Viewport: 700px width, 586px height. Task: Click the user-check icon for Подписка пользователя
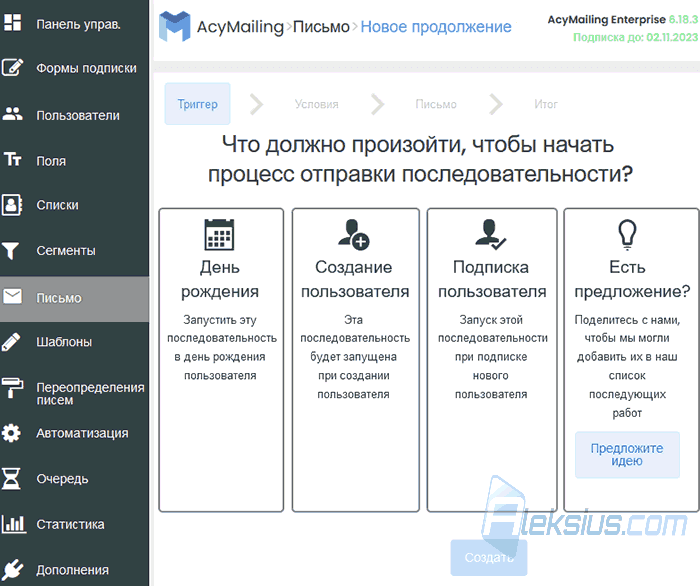click(490, 234)
